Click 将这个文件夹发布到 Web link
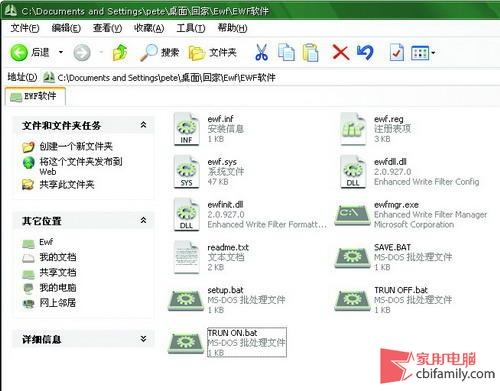 [x=81, y=166]
